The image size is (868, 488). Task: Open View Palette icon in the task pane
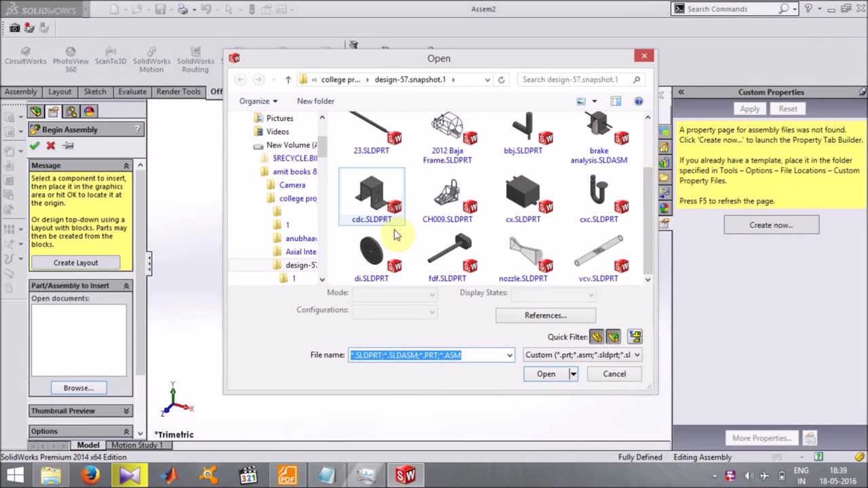pyautogui.click(x=664, y=192)
